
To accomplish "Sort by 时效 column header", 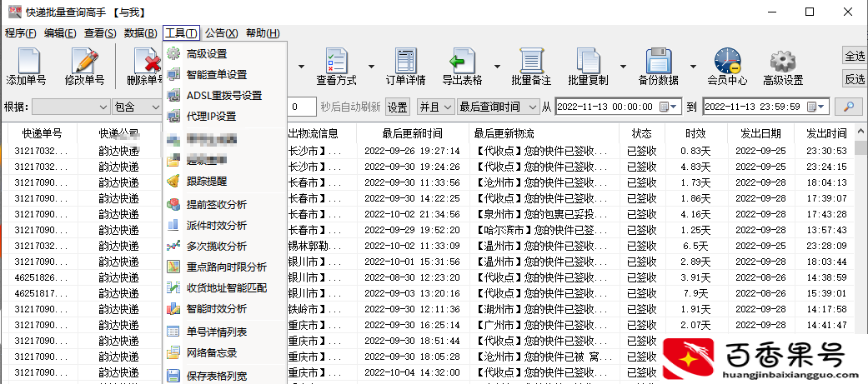I will (x=695, y=132).
